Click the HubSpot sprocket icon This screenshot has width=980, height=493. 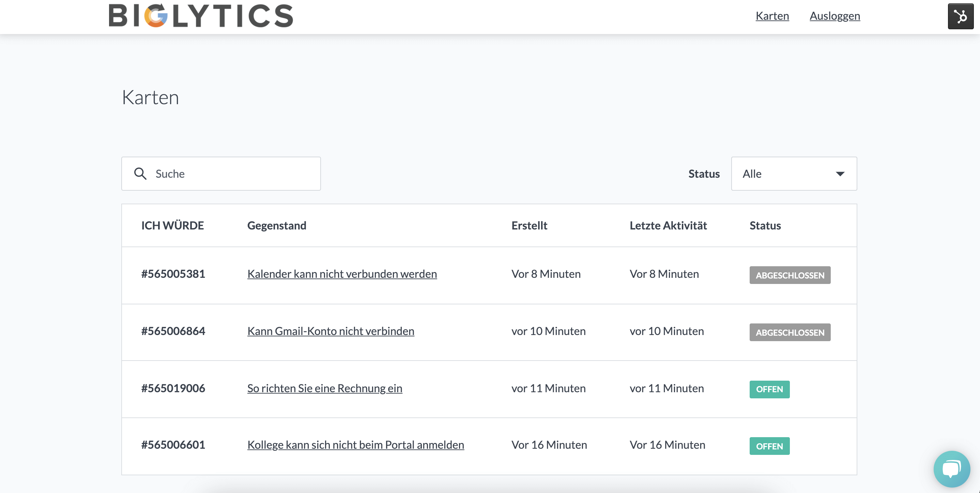(960, 16)
